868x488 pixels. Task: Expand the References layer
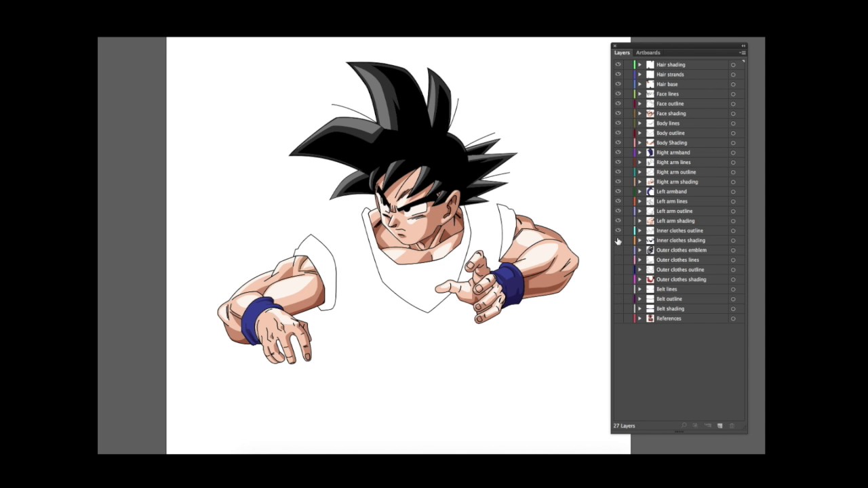639,319
